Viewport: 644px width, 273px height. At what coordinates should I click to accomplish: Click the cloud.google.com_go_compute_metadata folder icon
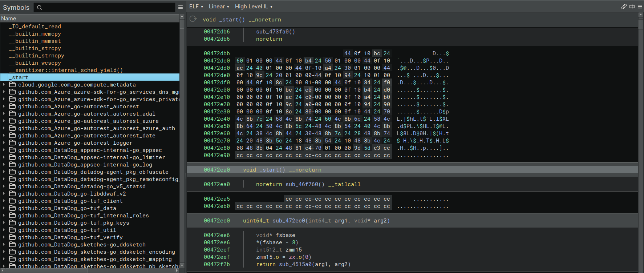tap(12, 85)
